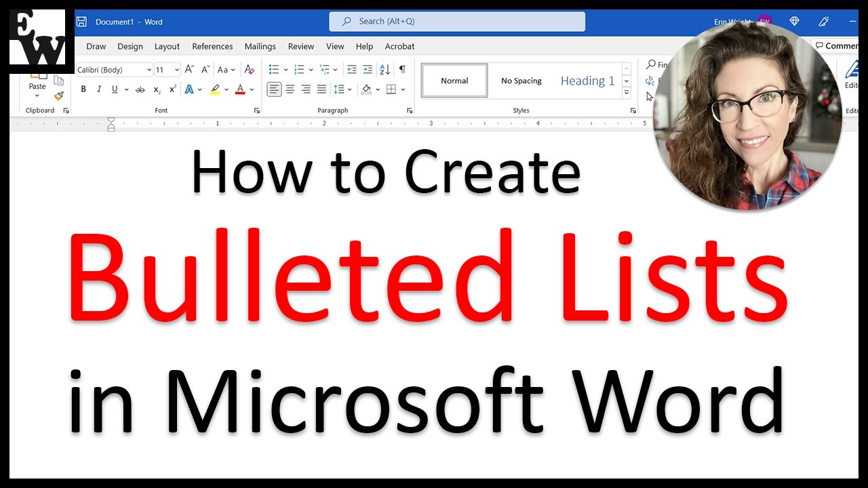This screenshot has height=488, width=868.
Task: Apply strikethrough formatting
Action: click(x=140, y=89)
